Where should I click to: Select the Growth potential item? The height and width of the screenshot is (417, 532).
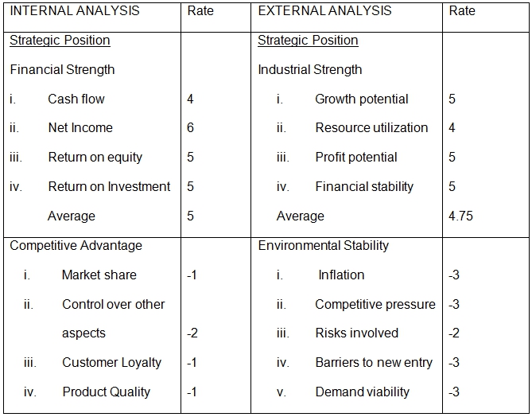(x=361, y=99)
